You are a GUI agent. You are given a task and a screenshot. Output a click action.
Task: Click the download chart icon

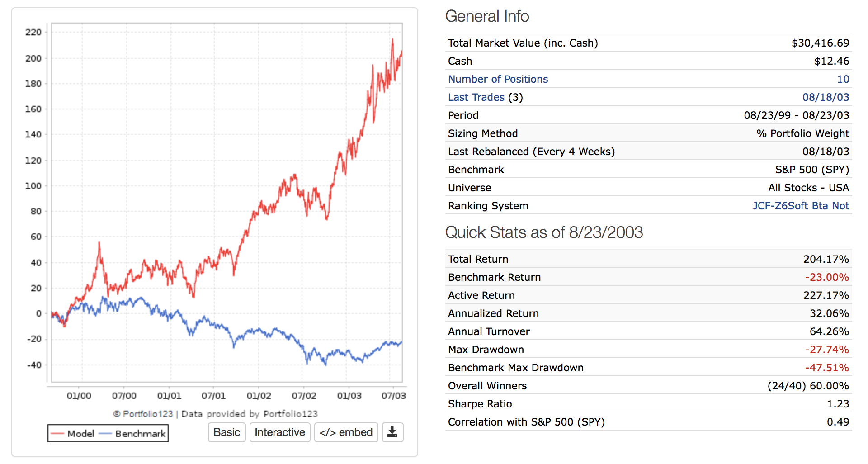(x=392, y=432)
